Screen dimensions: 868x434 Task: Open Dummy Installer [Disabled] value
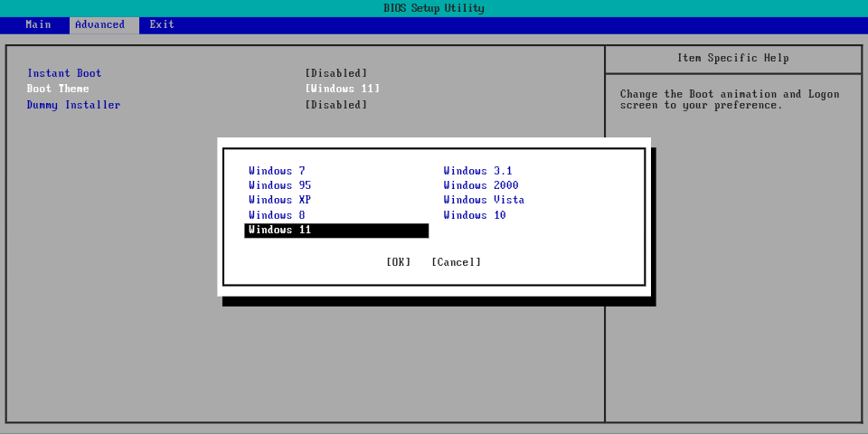[336, 105]
